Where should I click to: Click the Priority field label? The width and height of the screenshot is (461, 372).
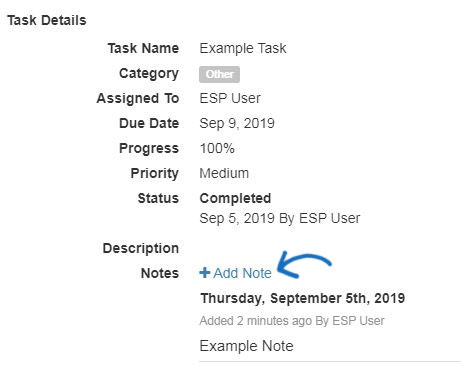[x=155, y=173]
